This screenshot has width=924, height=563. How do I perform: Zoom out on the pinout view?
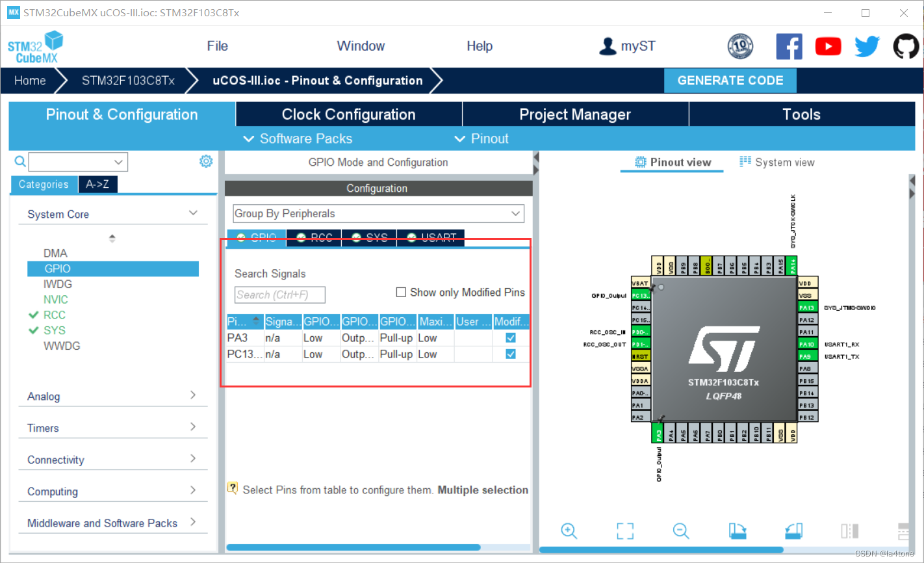point(680,531)
